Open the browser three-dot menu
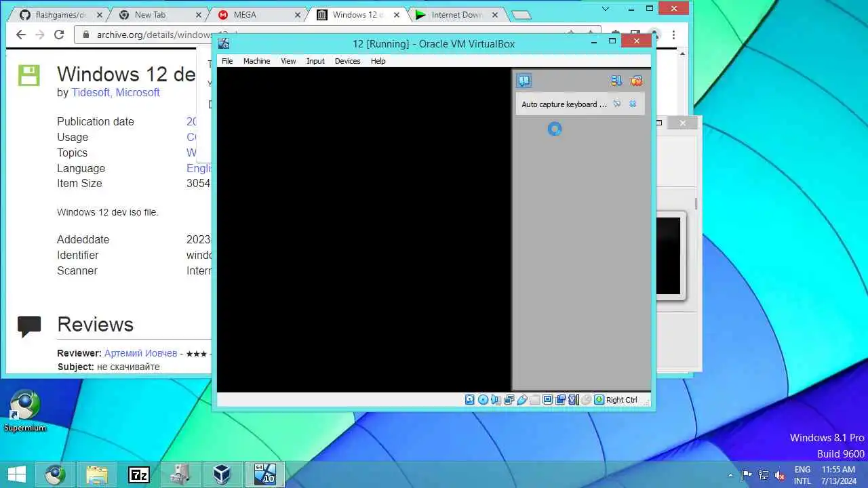Image resolution: width=868 pixels, height=488 pixels. [673, 35]
